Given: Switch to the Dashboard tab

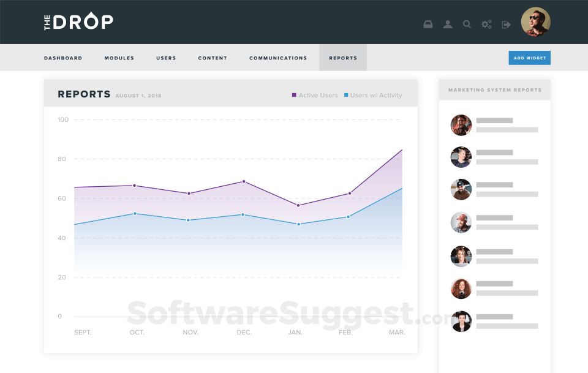Looking at the screenshot, I should click(63, 58).
